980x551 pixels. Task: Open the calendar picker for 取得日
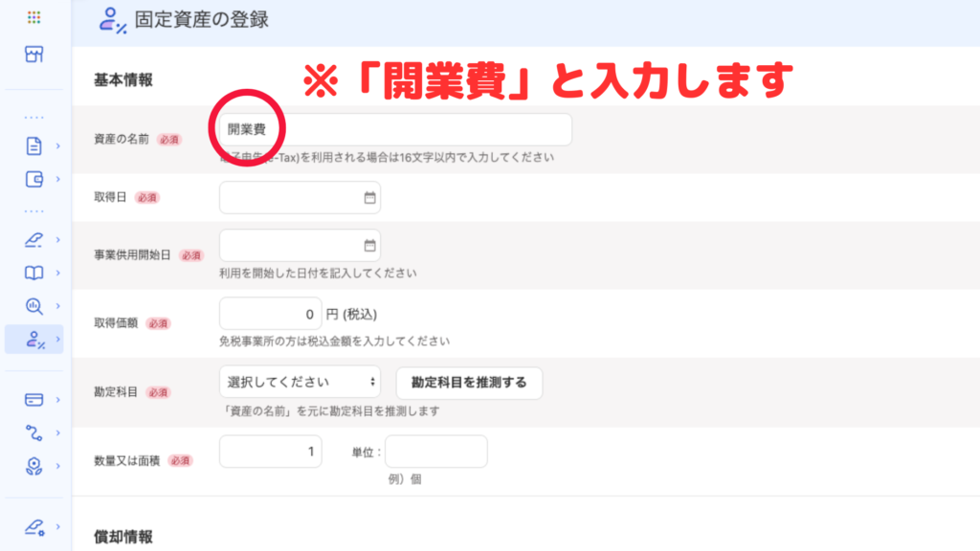[369, 198]
